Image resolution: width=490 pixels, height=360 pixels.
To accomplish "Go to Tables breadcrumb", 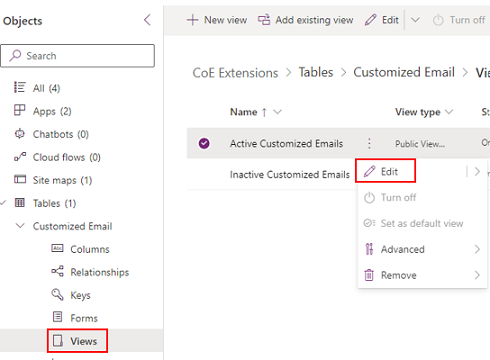I will point(316,72).
